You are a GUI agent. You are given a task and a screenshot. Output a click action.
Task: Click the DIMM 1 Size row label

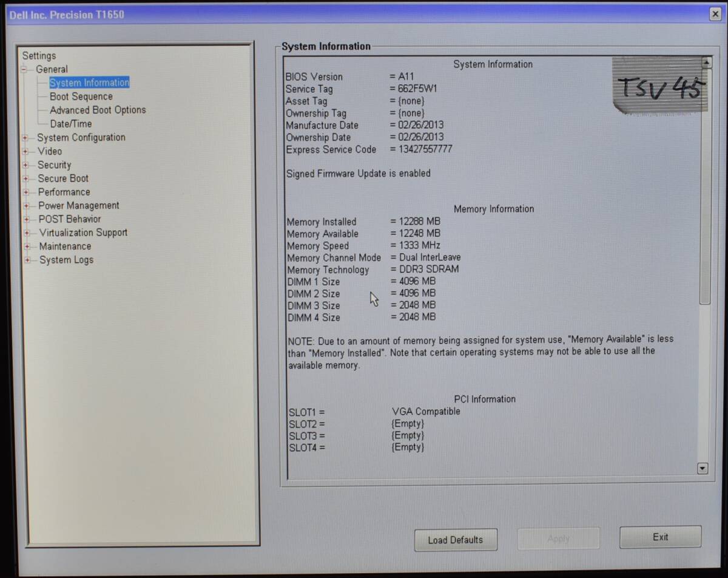[313, 282]
